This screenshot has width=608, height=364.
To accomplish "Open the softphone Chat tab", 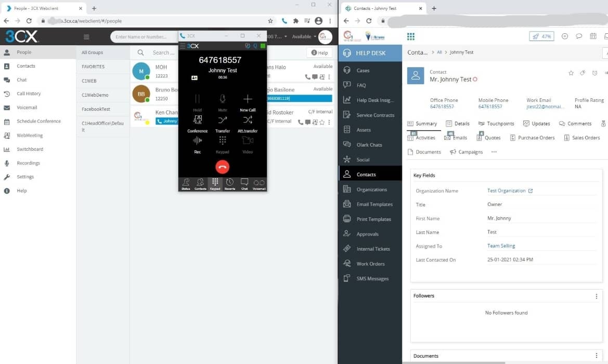I will [244, 184].
